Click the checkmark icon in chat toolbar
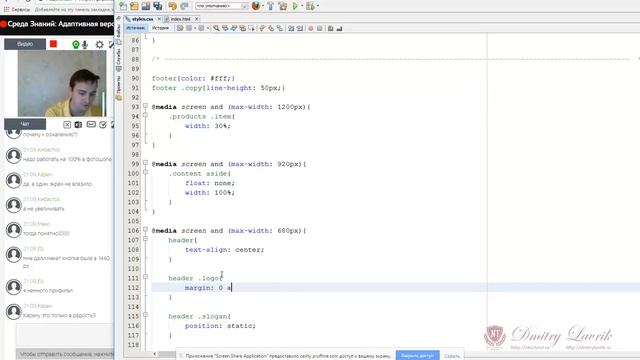 click(x=103, y=124)
